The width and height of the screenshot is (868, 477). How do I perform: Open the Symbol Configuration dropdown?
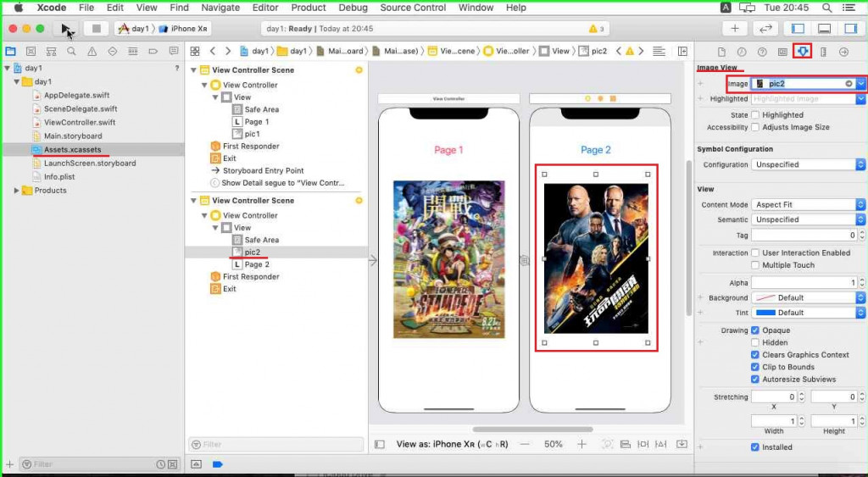pyautogui.click(x=808, y=165)
